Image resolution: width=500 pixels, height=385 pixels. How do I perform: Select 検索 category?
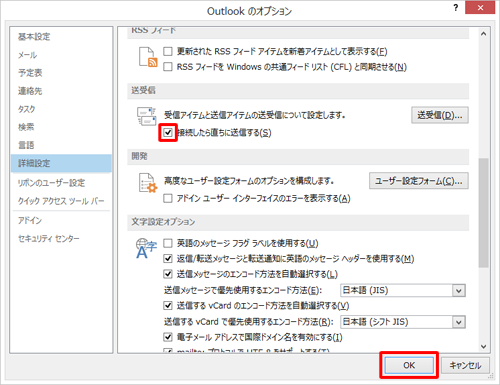pyautogui.click(x=61, y=127)
